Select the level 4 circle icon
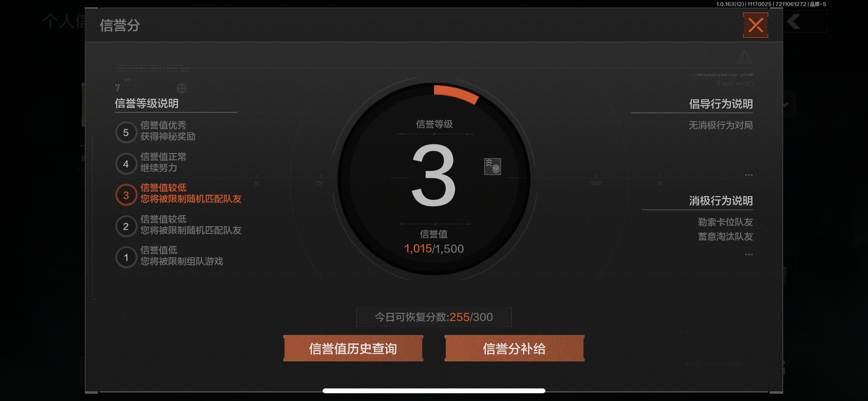 click(x=126, y=164)
